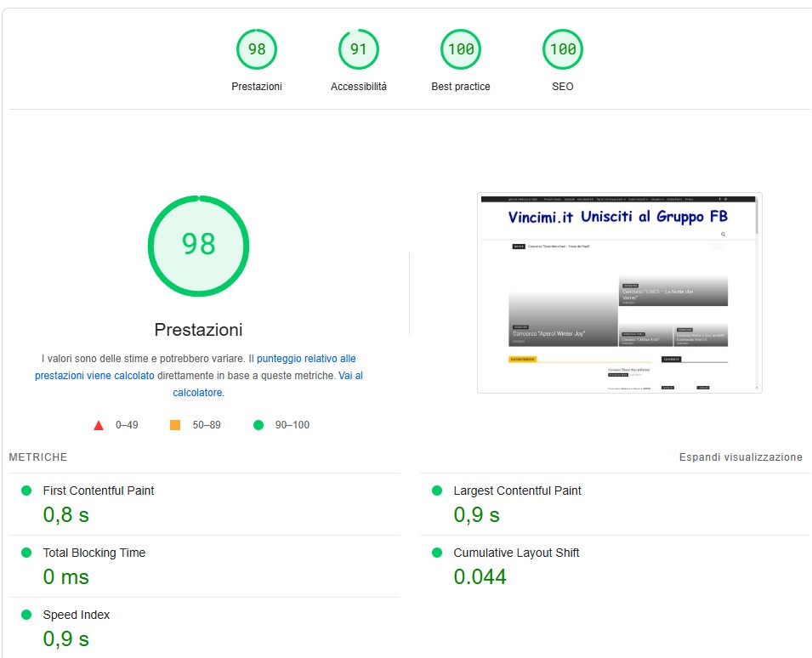The width and height of the screenshot is (812, 658).
Task: Open the Vincimi.it page screenshot thumbnail
Action: coord(619,293)
